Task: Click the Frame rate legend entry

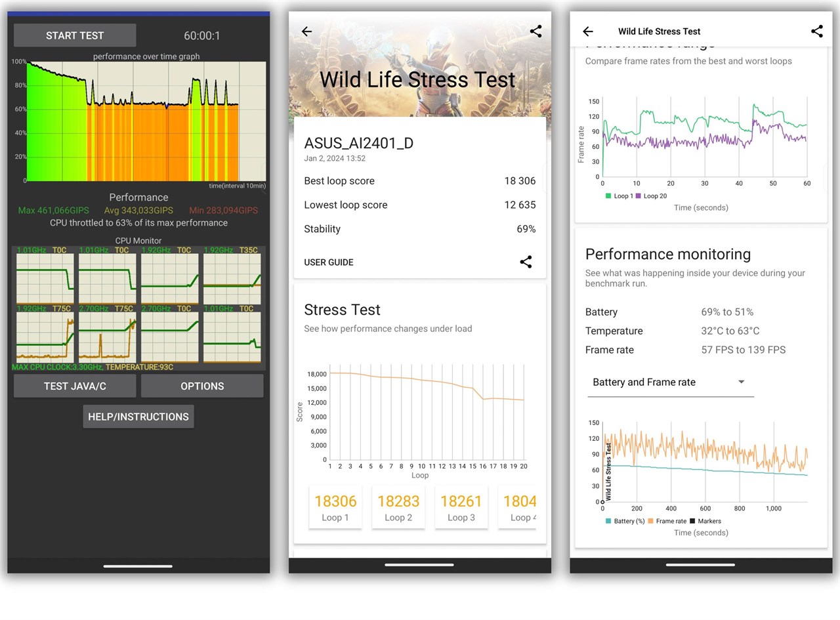Action: point(667,521)
